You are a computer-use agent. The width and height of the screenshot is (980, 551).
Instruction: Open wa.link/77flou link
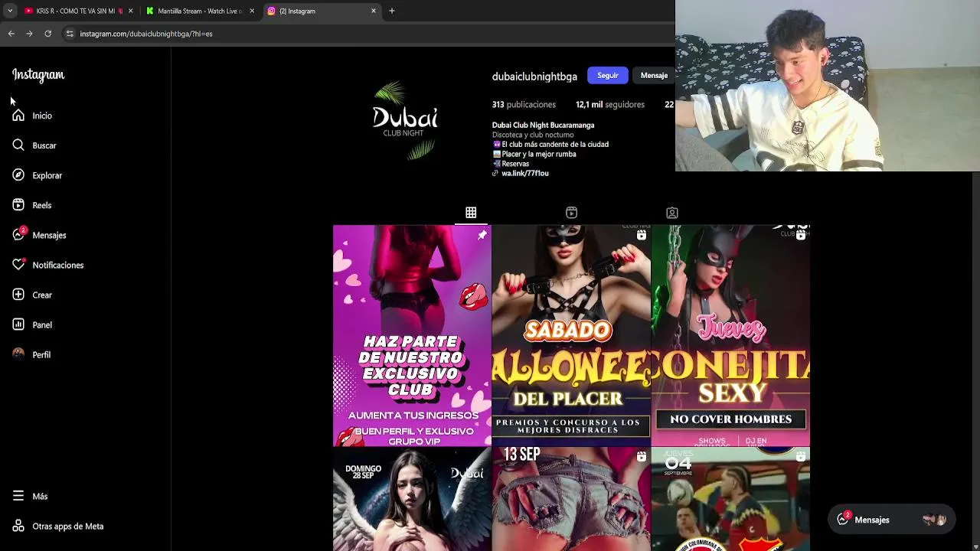coord(524,174)
